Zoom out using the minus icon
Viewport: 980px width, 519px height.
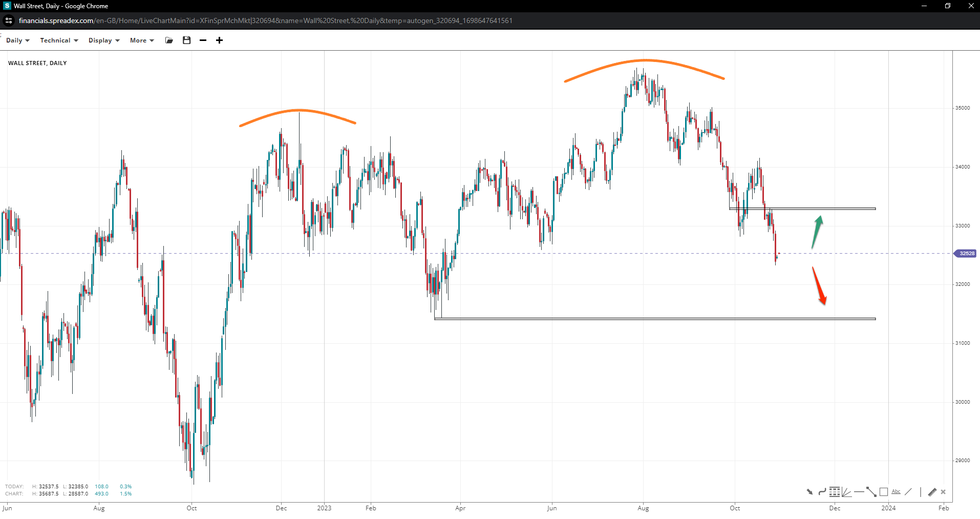pos(203,40)
